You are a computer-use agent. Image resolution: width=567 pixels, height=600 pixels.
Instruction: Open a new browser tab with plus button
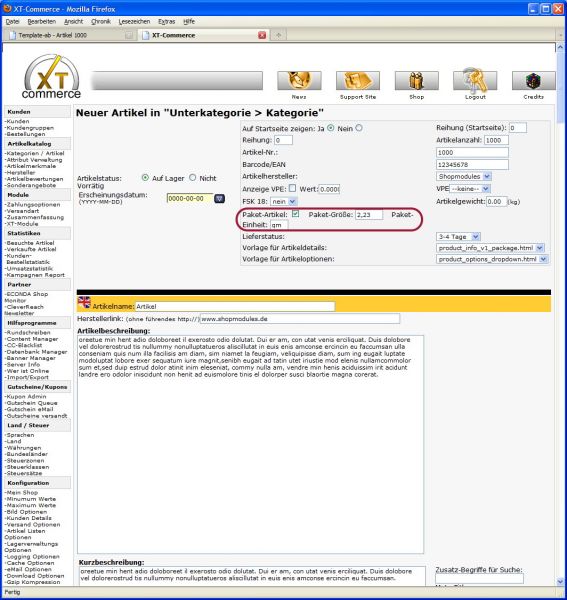click(279, 35)
